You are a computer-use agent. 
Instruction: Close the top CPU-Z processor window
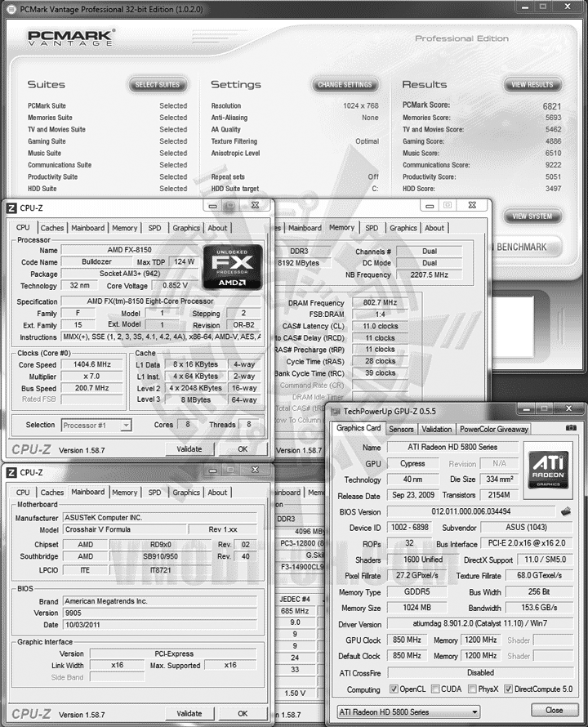pos(255,205)
